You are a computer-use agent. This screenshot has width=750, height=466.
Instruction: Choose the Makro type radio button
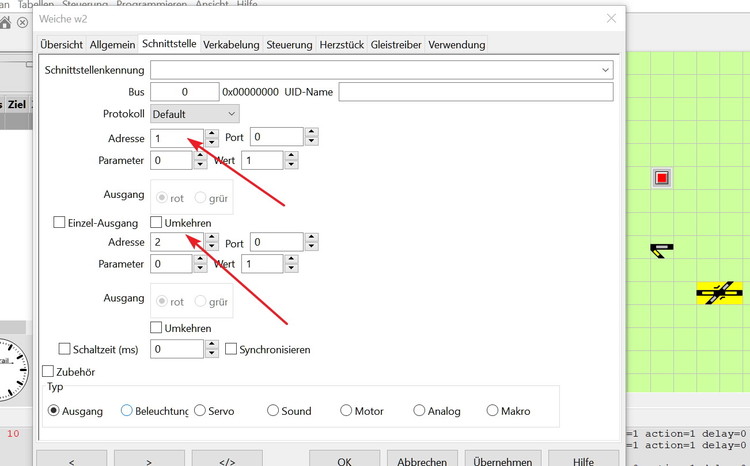(492, 411)
